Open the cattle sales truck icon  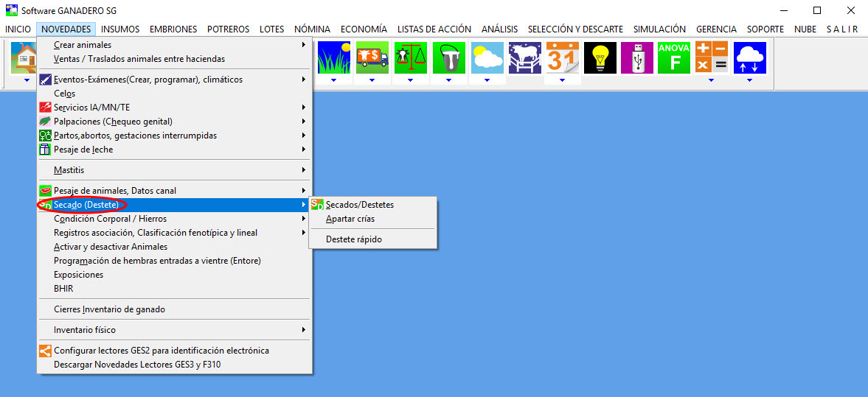point(372,57)
